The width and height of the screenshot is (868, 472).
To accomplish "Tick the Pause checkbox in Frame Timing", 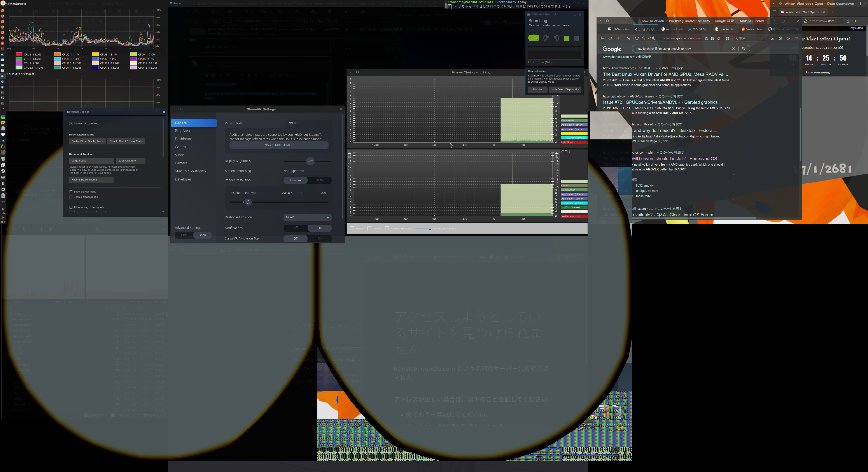I will click(352, 229).
